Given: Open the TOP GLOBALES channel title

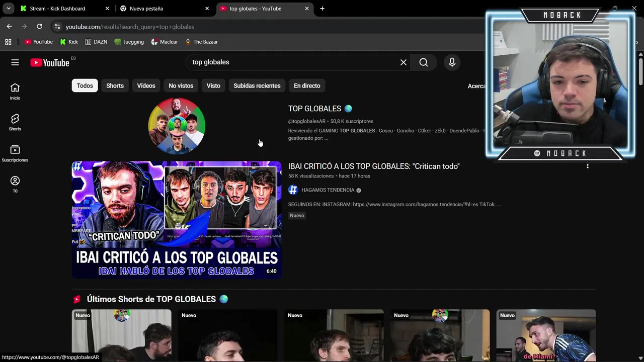Looking at the screenshot, I should (x=320, y=109).
